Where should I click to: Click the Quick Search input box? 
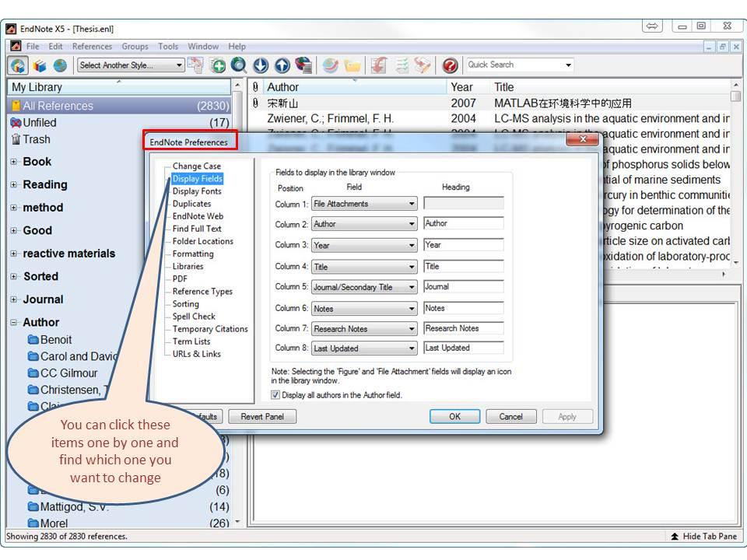click(x=514, y=65)
